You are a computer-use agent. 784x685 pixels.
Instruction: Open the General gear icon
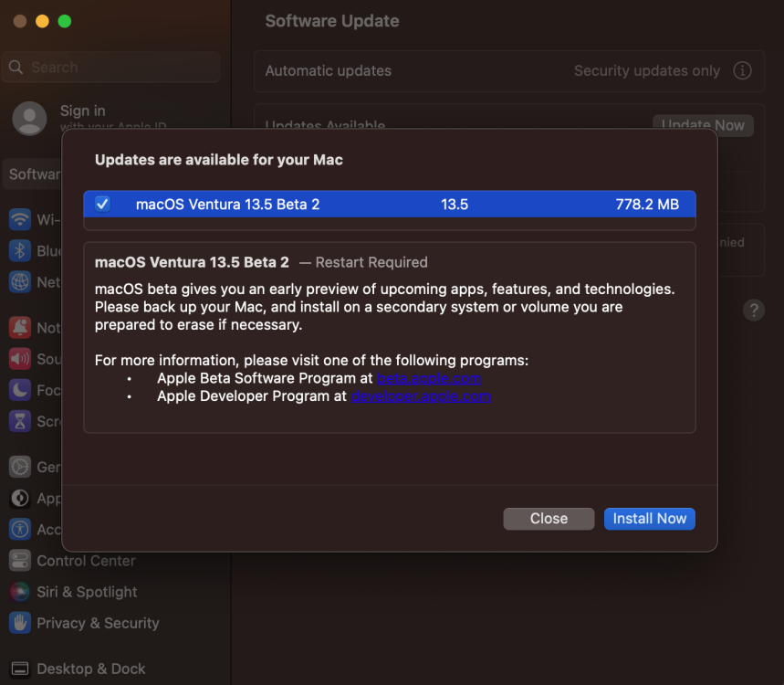pyautogui.click(x=20, y=467)
